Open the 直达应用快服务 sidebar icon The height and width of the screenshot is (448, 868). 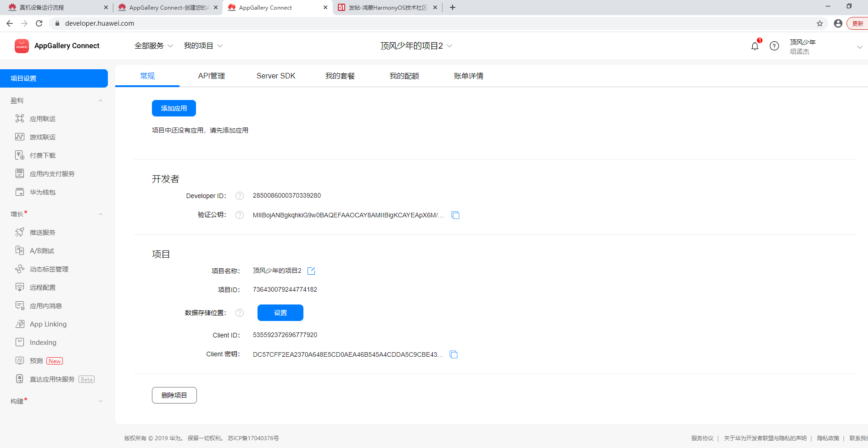pos(20,379)
